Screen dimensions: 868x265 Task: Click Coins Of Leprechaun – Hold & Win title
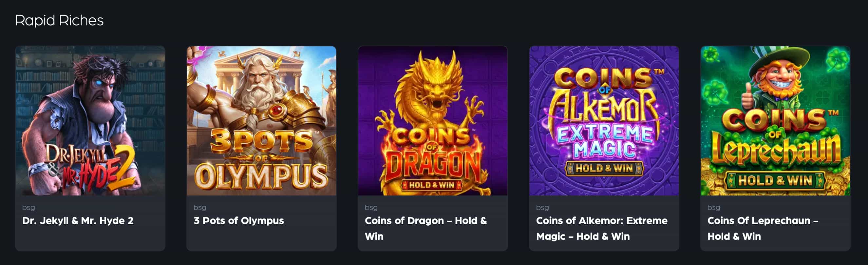click(x=763, y=229)
